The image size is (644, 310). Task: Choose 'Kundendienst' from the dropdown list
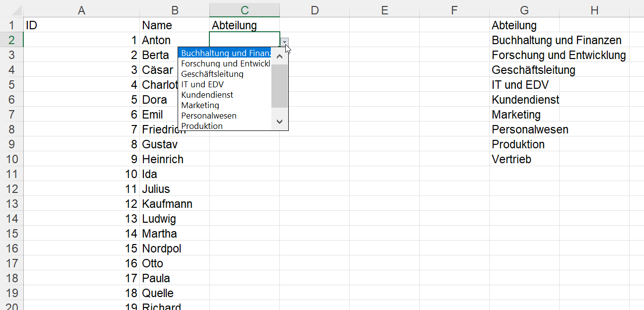[207, 95]
